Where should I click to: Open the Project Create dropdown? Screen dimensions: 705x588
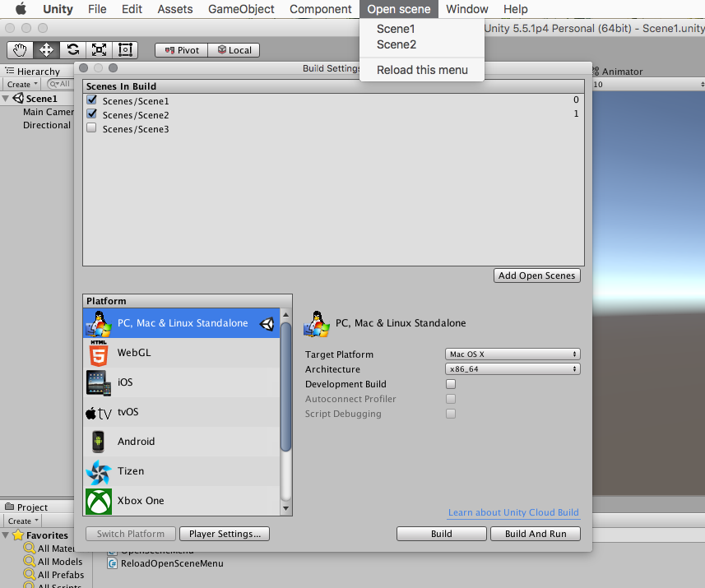coord(22,521)
